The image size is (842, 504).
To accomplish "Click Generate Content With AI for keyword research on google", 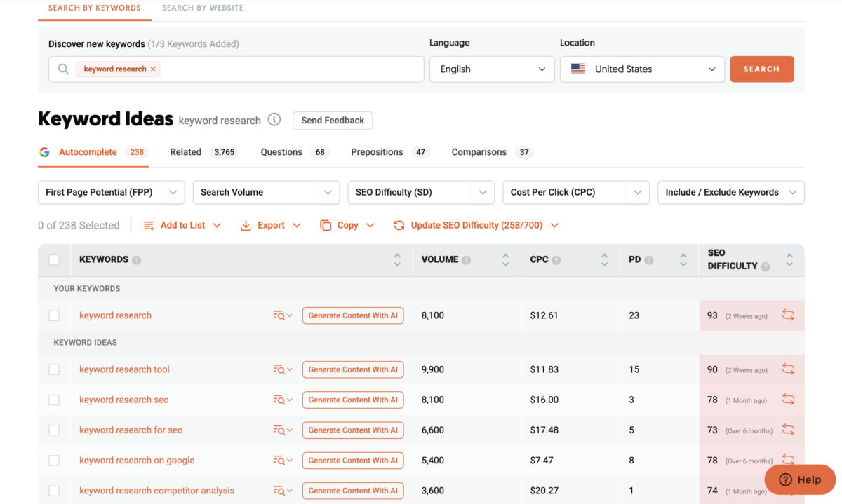I will (353, 461).
